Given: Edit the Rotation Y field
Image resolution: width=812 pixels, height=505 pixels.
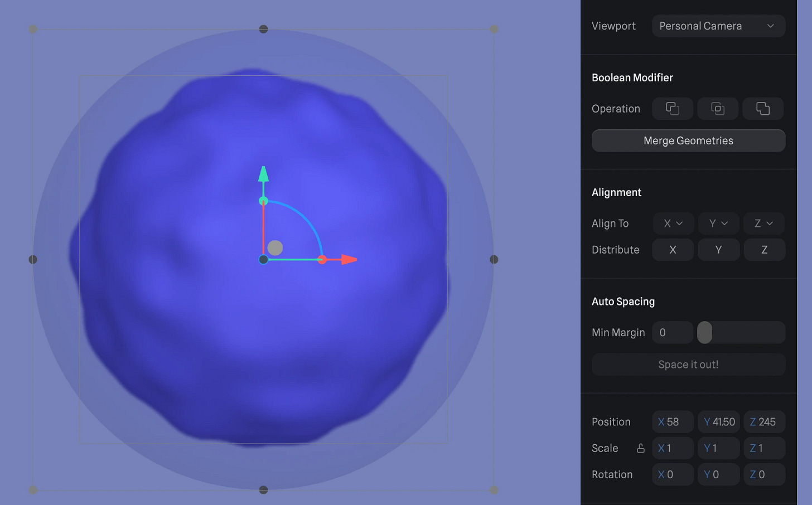Looking at the screenshot, I should (x=718, y=474).
